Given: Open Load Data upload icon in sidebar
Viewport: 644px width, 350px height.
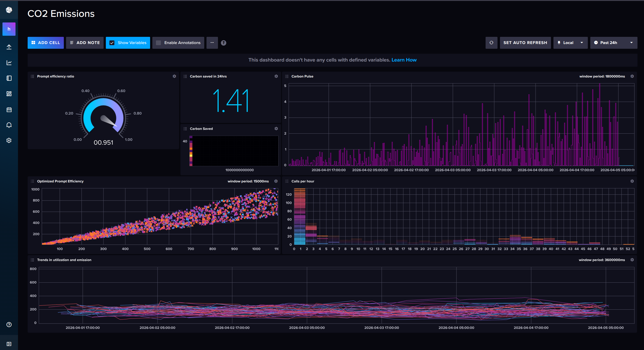Looking at the screenshot, I should click(9, 47).
